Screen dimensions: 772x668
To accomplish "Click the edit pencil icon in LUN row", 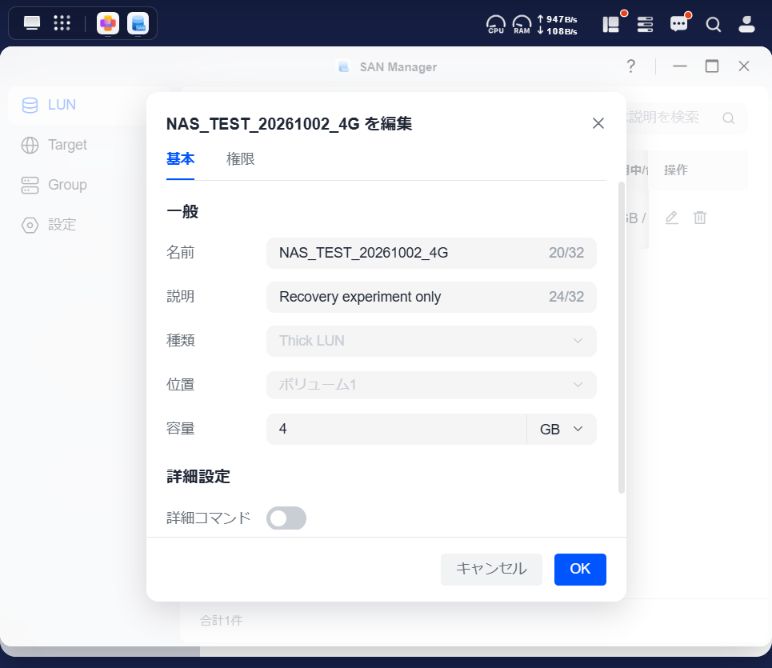I will pyautogui.click(x=672, y=217).
